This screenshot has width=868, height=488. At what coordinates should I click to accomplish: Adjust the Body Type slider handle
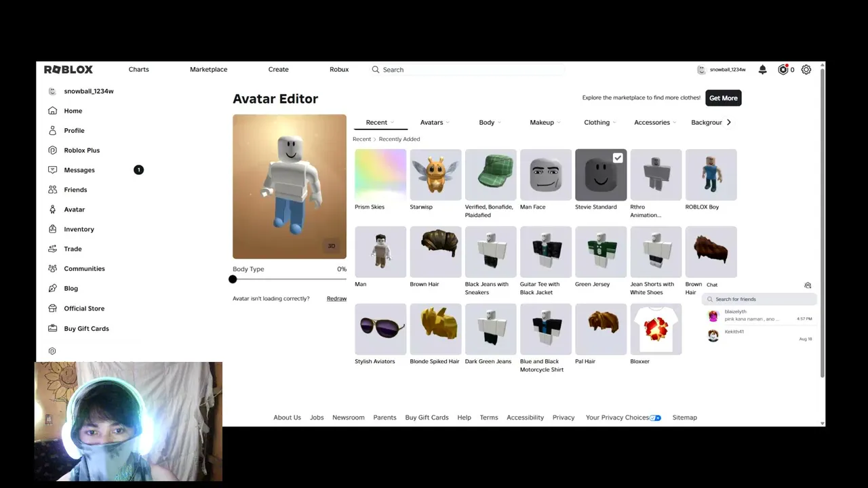(233, 279)
